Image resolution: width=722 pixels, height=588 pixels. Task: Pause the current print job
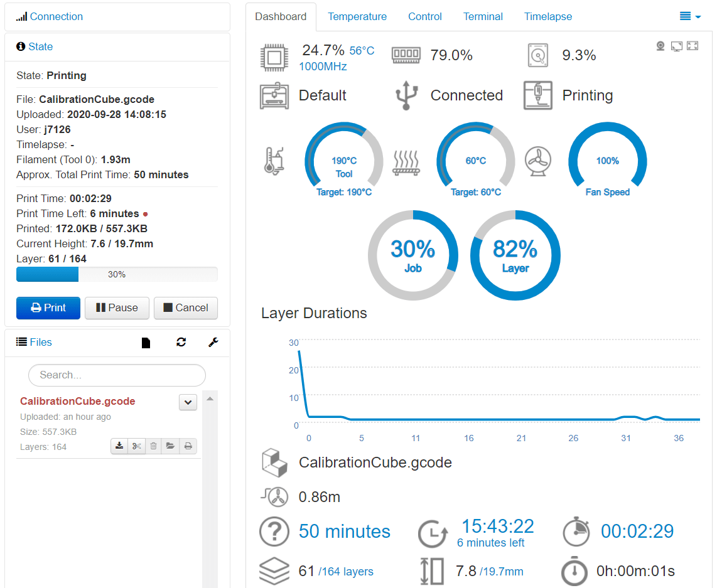(x=117, y=308)
